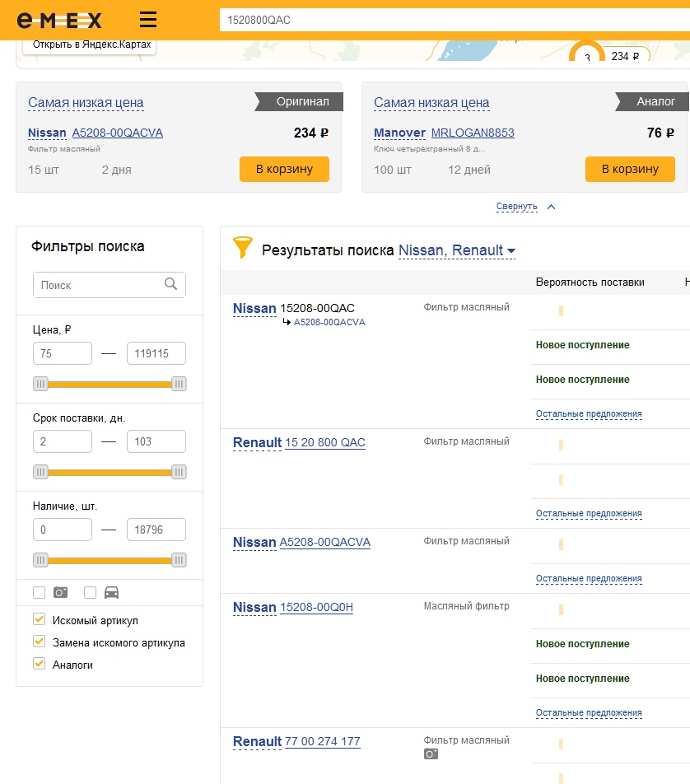Open the 15208-00Q0H article link
Screen dimensions: 690x784
[316, 607]
